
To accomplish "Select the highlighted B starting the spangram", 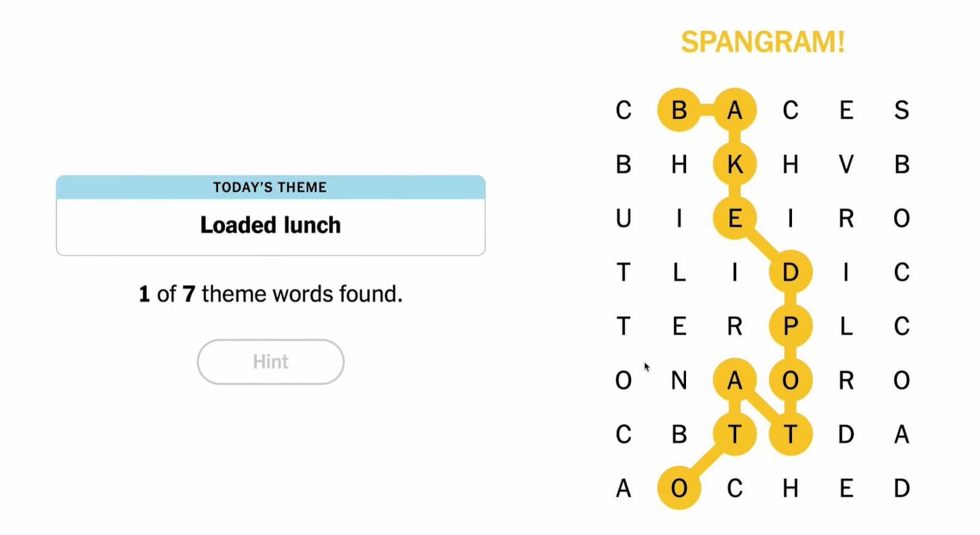I will 679,109.
